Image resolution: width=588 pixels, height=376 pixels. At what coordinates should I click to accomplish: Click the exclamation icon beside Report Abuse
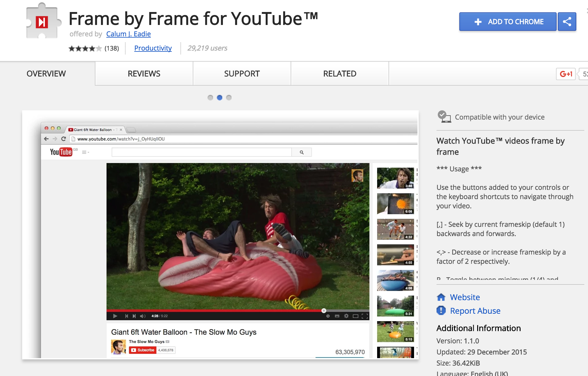pos(441,310)
